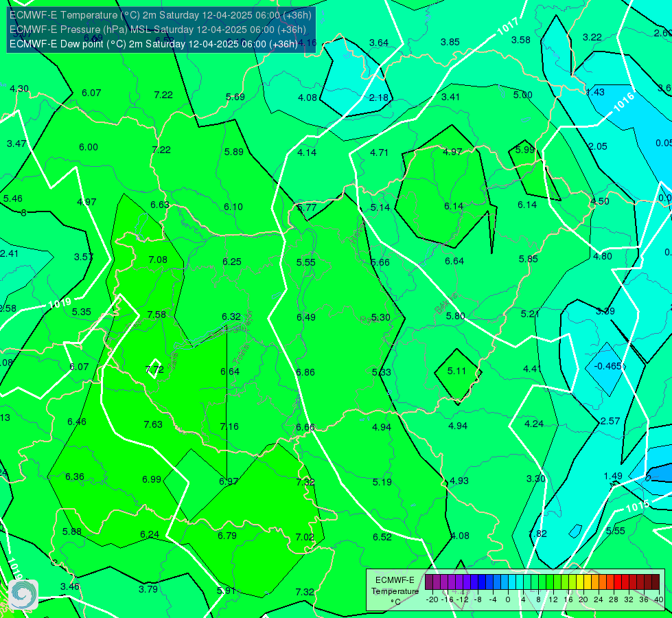Click the grid value 5.30

point(380,317)
